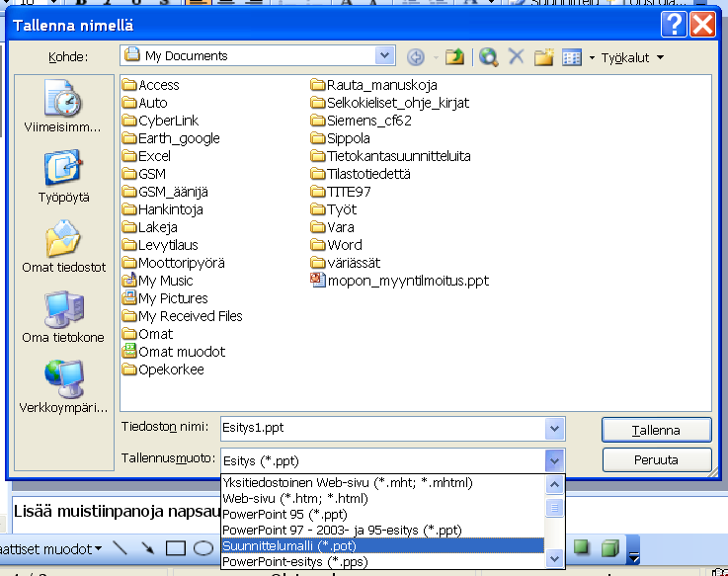Open the drawing toolbar's shapes menu
Screen dimensions: 728x576
51,549
